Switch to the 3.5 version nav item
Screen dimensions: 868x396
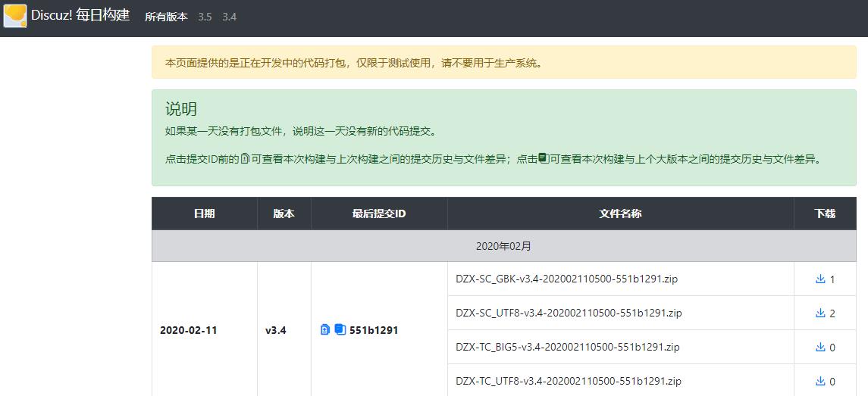click(205, 17)
